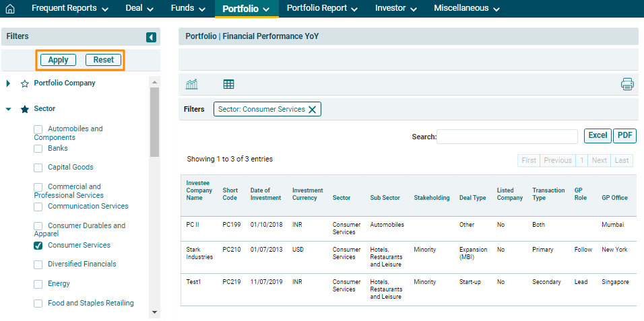Click the Search input field

tap(507, 137)
